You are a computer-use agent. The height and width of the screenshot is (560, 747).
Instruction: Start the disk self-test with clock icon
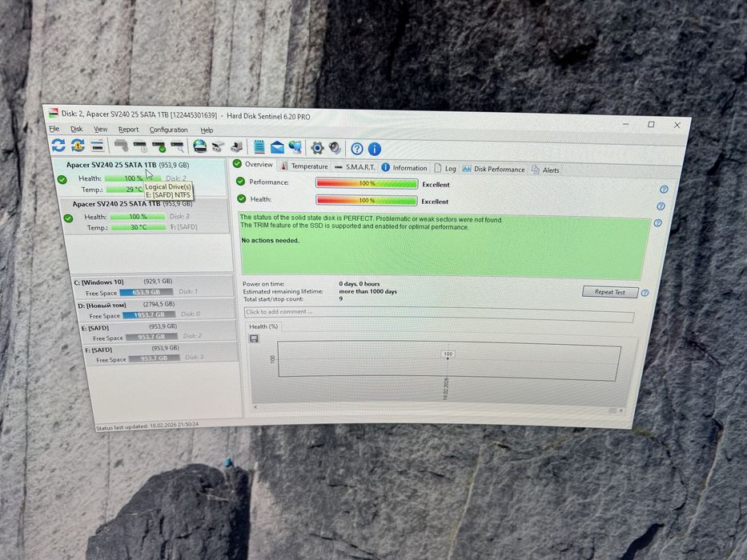point(141,146)
